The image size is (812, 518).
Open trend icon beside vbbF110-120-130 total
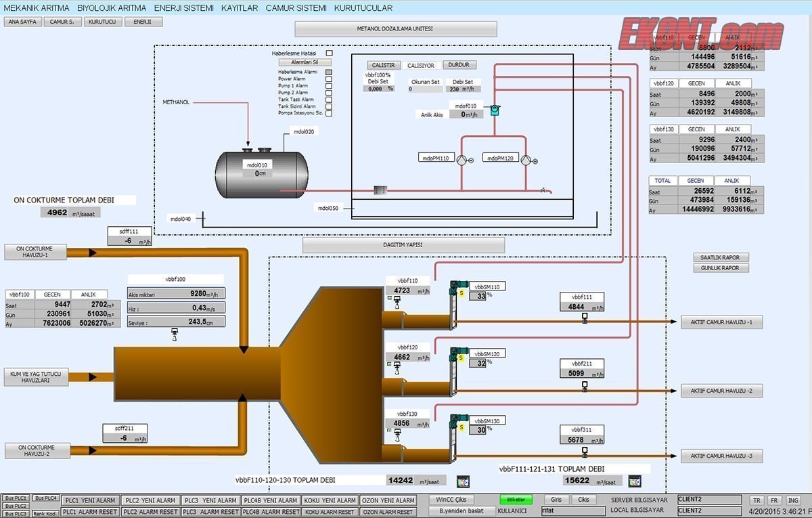(x=463, y=481)
